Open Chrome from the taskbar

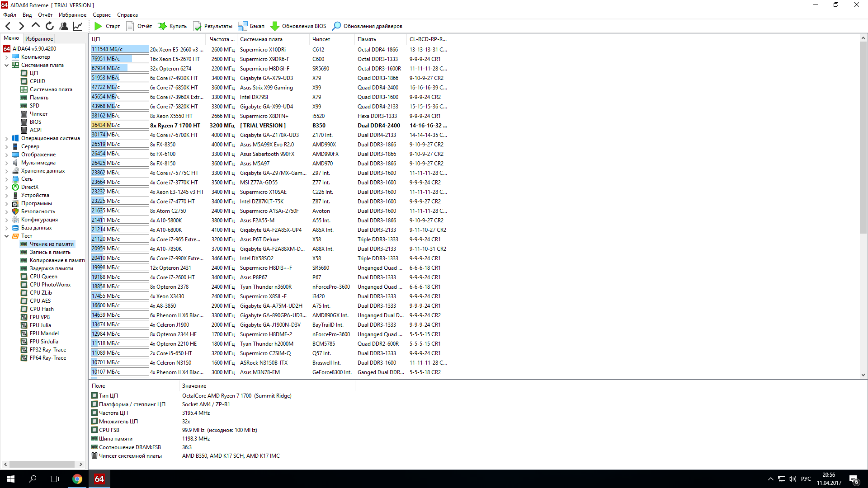click(x=77, y=479)
